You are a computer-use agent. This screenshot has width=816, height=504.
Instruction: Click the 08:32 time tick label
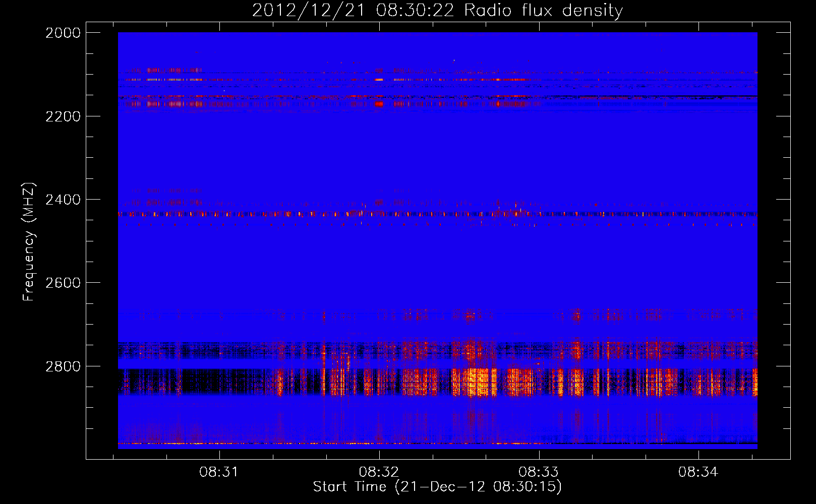[x=379, y=472]
